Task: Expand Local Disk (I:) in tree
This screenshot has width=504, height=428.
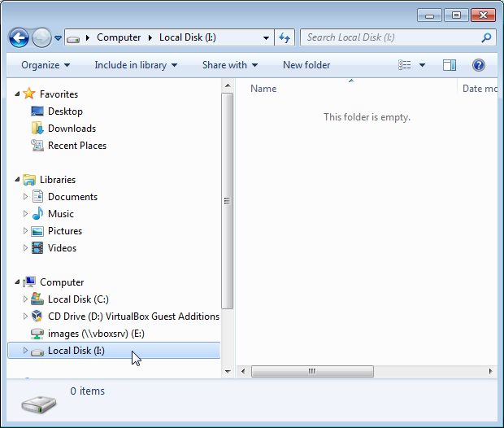Action: tap(25, 351)
